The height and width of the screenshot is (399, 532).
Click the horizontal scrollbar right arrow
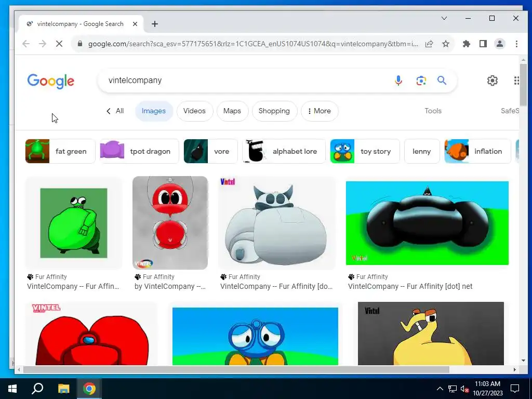coord(515,369)
